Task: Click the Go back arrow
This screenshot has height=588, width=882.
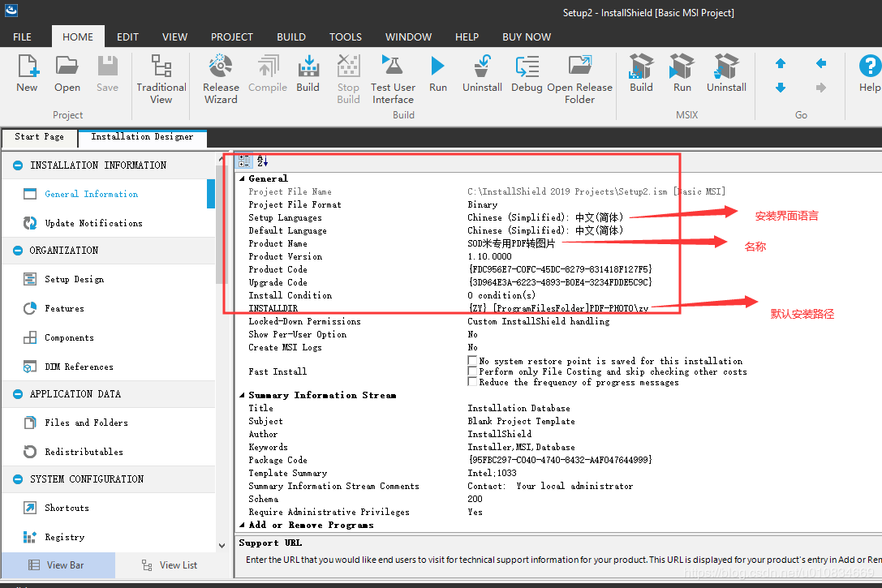Action: (821, 63)
